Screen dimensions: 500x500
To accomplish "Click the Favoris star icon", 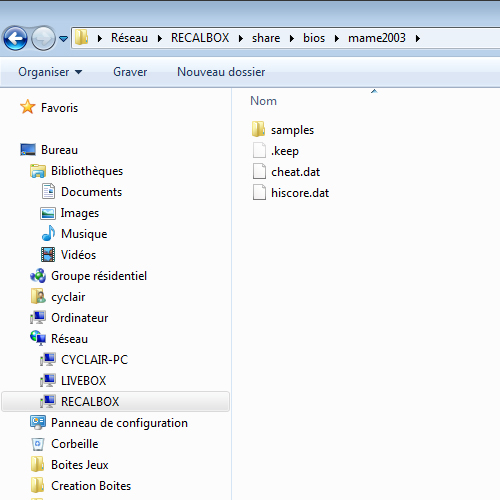I will pos(27,107).
